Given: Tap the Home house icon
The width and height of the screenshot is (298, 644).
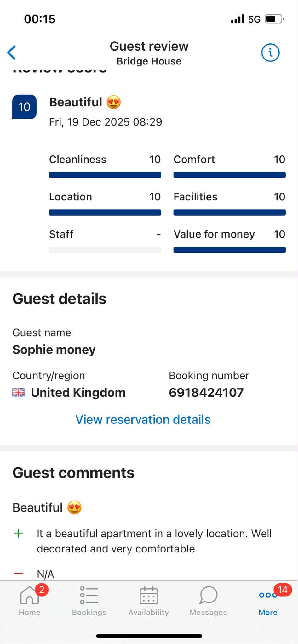Looking at the screenshot, I should pos(29,595).
